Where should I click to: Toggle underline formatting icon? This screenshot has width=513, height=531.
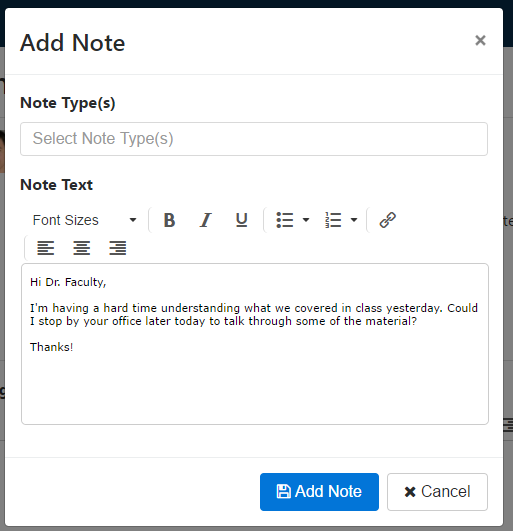click(241, 220)
